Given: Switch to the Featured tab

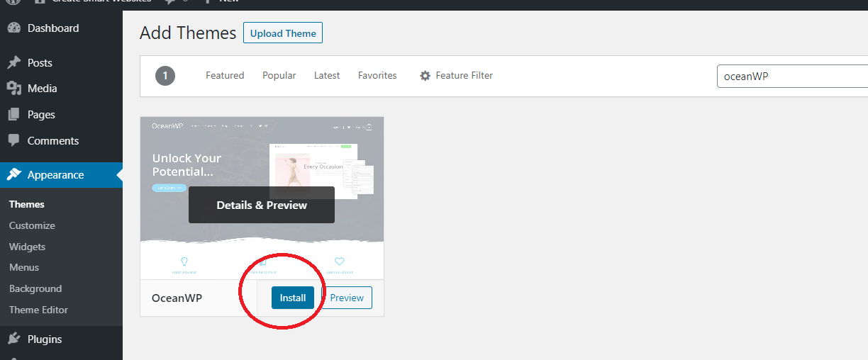Looking at the screenshot, I should point(225,75).
